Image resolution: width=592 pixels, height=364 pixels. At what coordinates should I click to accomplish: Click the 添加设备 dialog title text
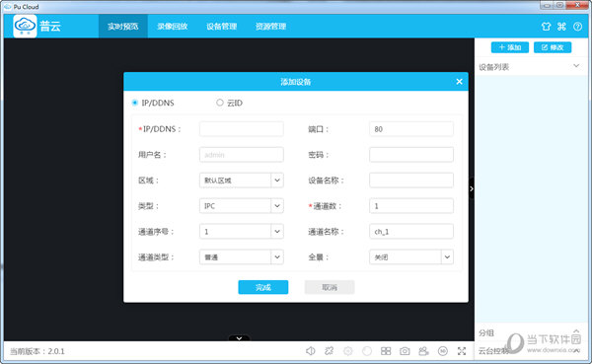point(296,82)
